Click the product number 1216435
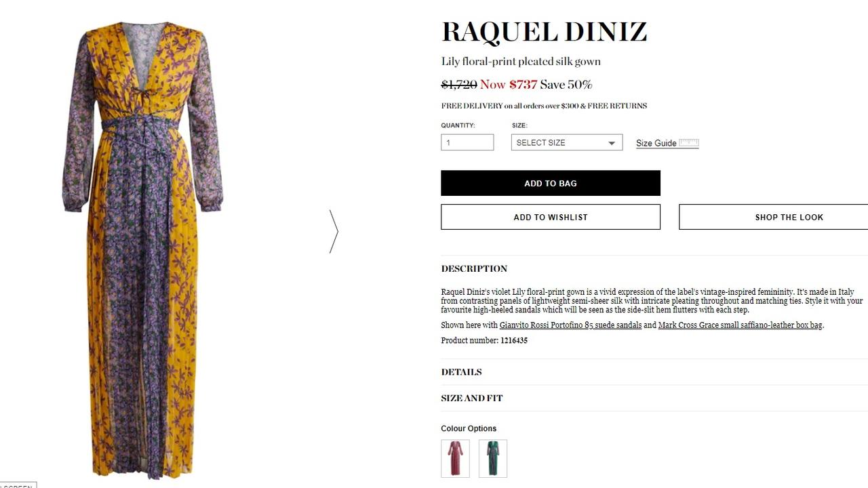Screen dimensions: 868x488 click(x=514, y=341)
